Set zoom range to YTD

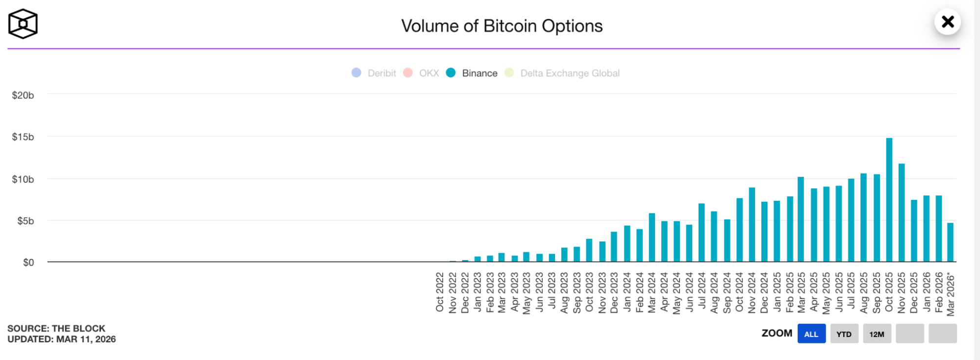pyautogui.click(x=844, y=334)
